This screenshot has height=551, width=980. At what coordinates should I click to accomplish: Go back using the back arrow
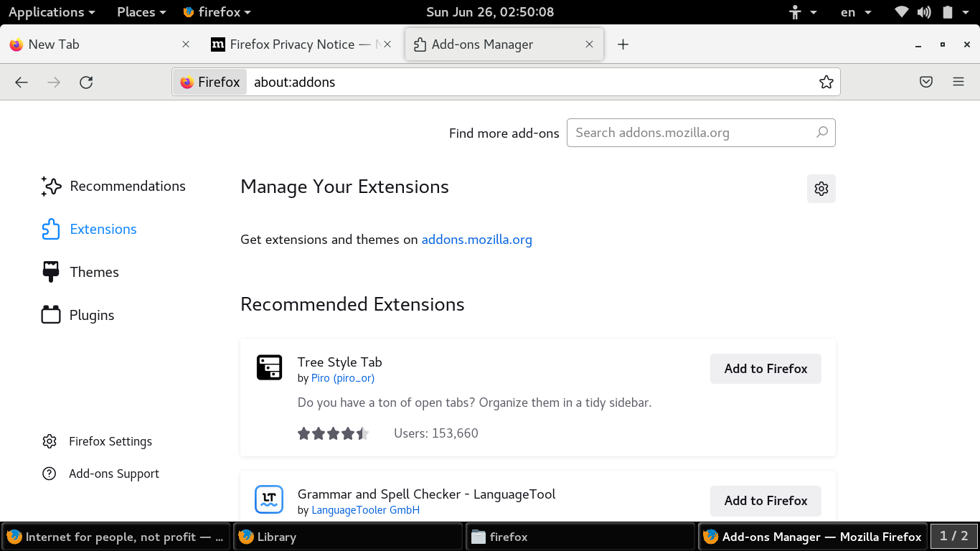22,83
